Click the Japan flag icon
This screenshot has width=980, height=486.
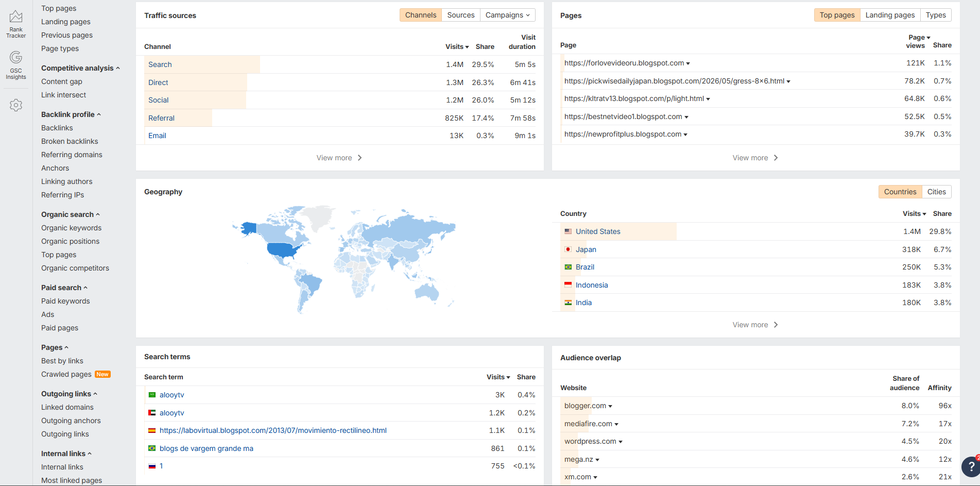(x=568, y=249)
